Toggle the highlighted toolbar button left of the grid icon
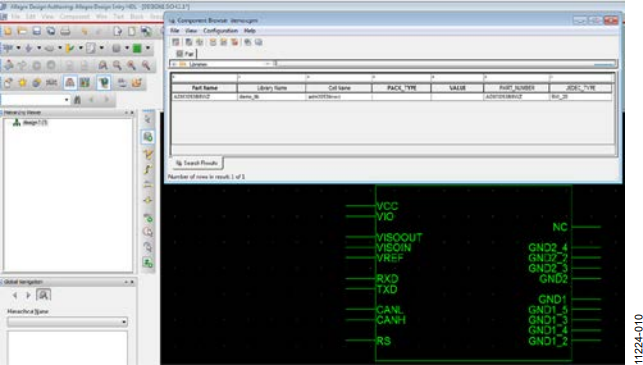The height and width of the screenshot is (365, 643). pyautogui.click(x=70, y=83)
